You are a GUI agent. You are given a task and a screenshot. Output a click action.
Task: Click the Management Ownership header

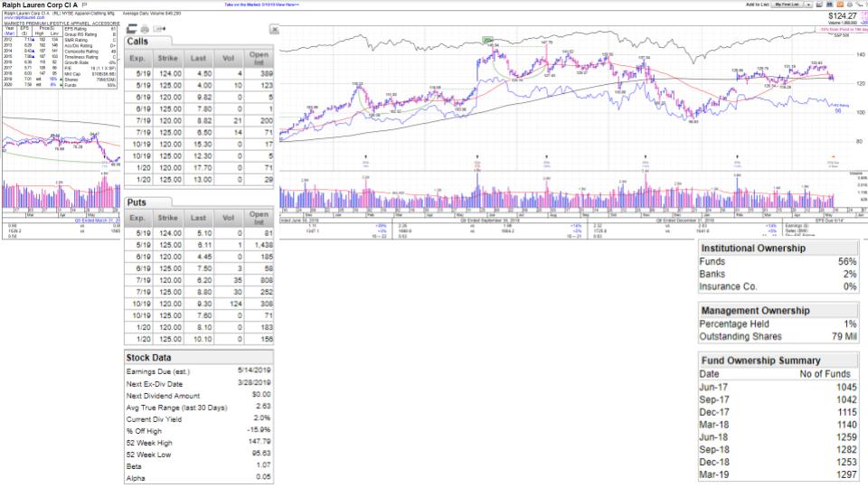click(778, 310)
